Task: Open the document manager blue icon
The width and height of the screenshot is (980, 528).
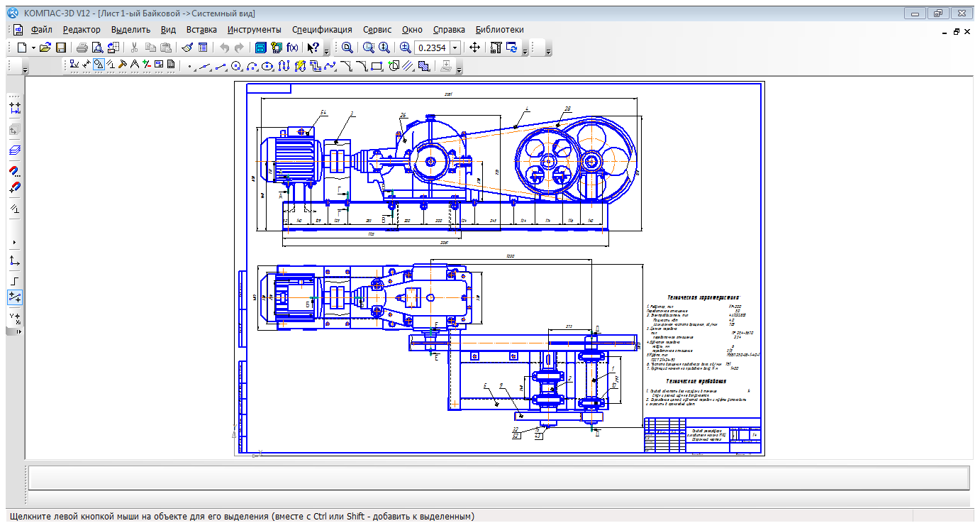Action: tap(260, 48)
